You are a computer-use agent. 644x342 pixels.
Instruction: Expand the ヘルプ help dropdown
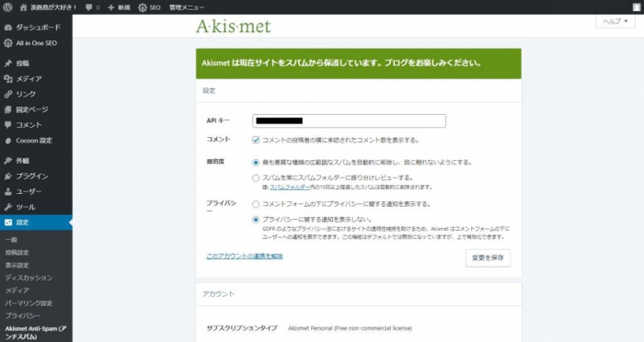coord(615,21)
